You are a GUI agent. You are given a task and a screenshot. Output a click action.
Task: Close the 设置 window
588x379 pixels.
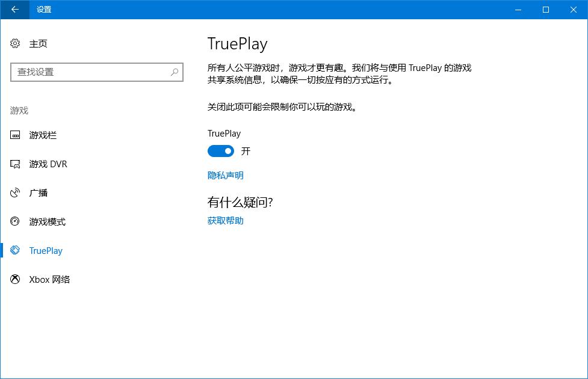[x=574, y=10]
